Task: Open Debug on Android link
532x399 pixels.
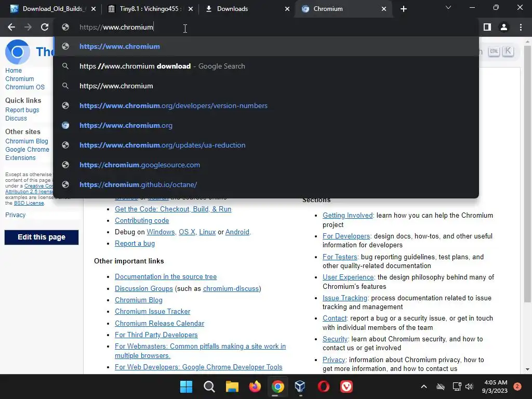Action: click(237, 232)
